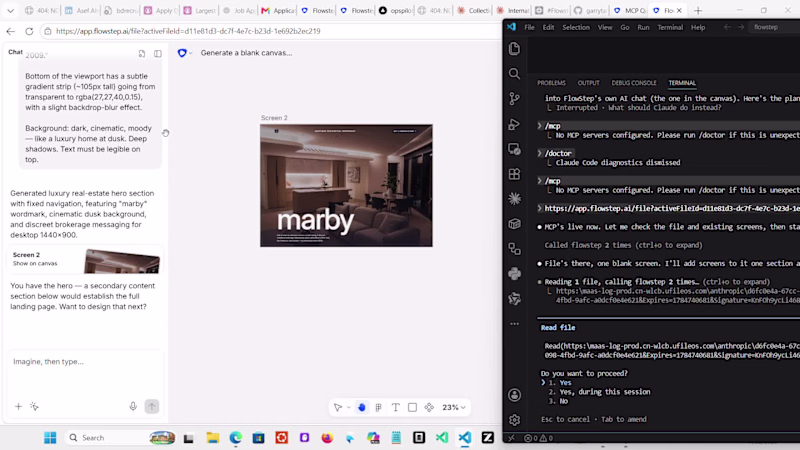Reload the browser page

click(29, 31)
